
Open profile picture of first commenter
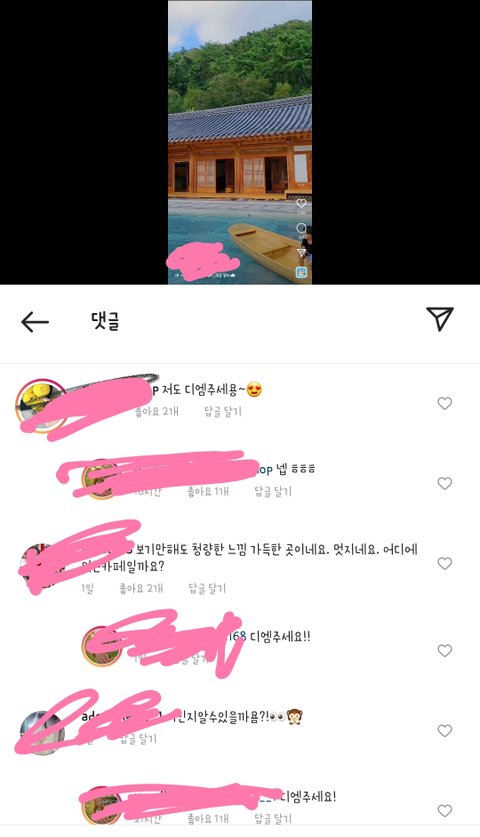pyautogui.click(x=40, y=406)
